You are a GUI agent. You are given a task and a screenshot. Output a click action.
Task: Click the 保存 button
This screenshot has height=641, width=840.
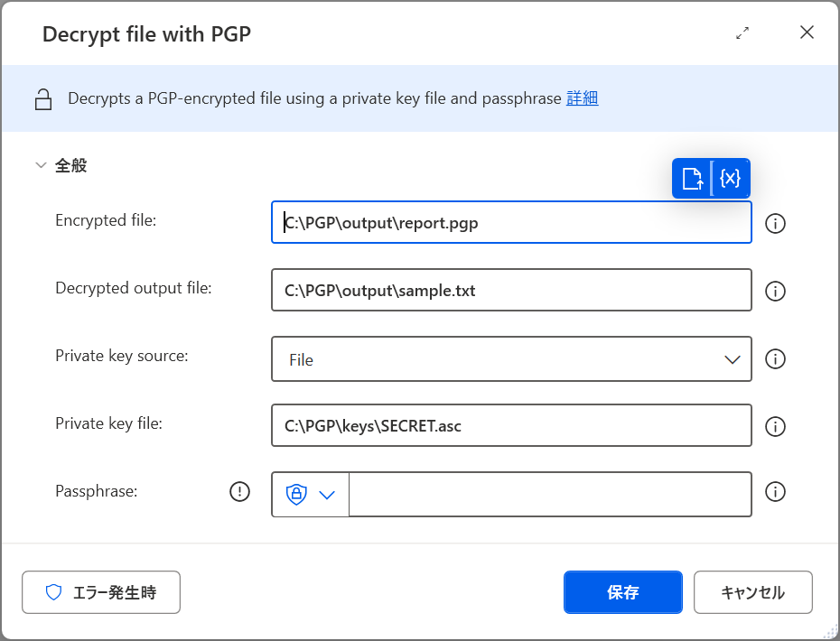pyautogui.click(x=622, y=591)
